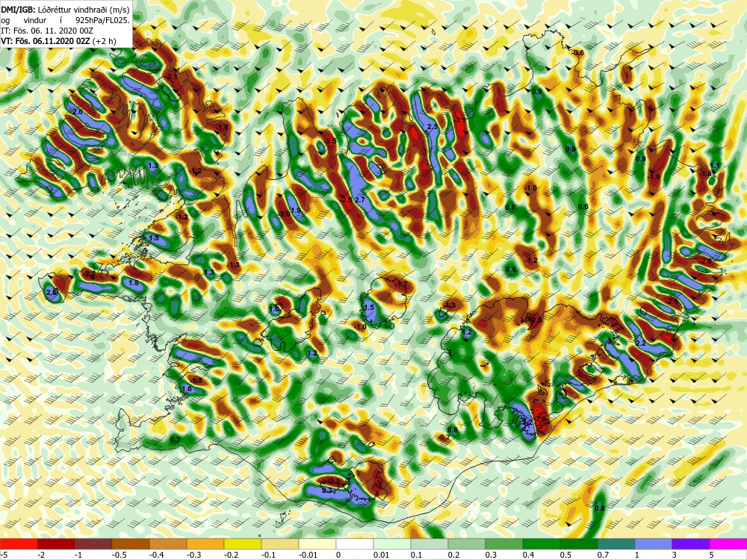Select the '0.6' value label on the map

coord(583,206)
